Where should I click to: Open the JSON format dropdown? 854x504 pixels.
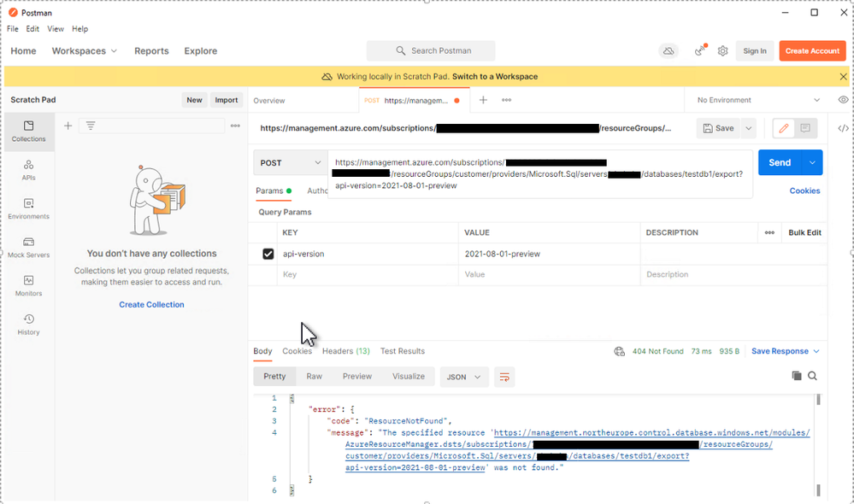(x=463, y=377)
